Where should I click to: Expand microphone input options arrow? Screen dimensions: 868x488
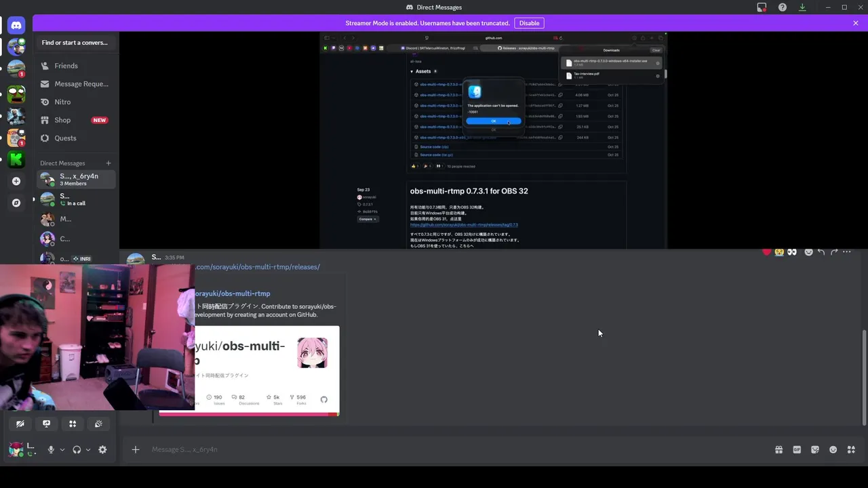tap(62, 449)
